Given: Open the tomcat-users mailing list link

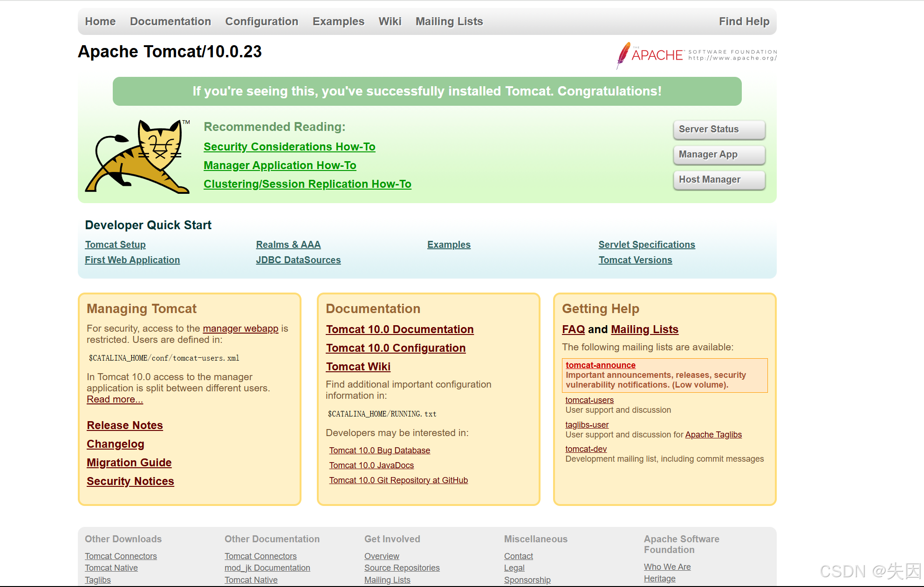Looking at the screenshot, I should point(589,400).
